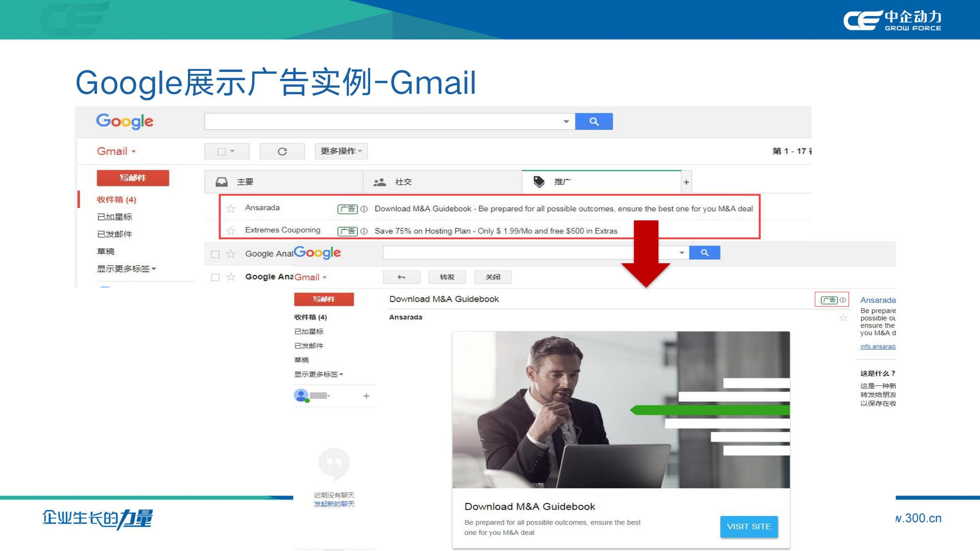Open 已加星标 in lower window sidebar

pos(309,331)
